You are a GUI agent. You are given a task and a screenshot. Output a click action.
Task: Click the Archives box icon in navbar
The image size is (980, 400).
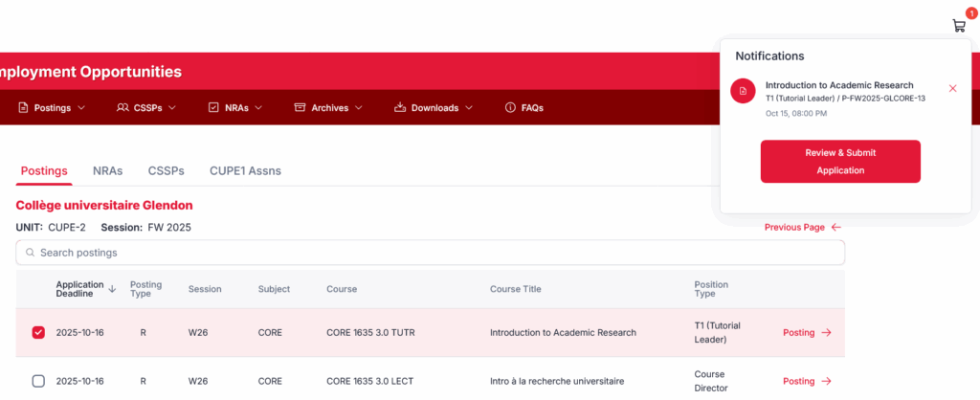coord(300,107)
